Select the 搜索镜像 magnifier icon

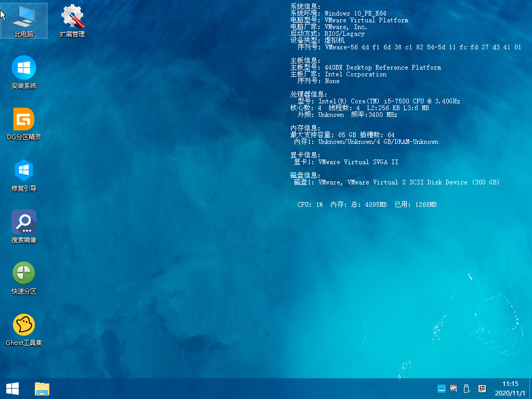click(x=24, y=227)
